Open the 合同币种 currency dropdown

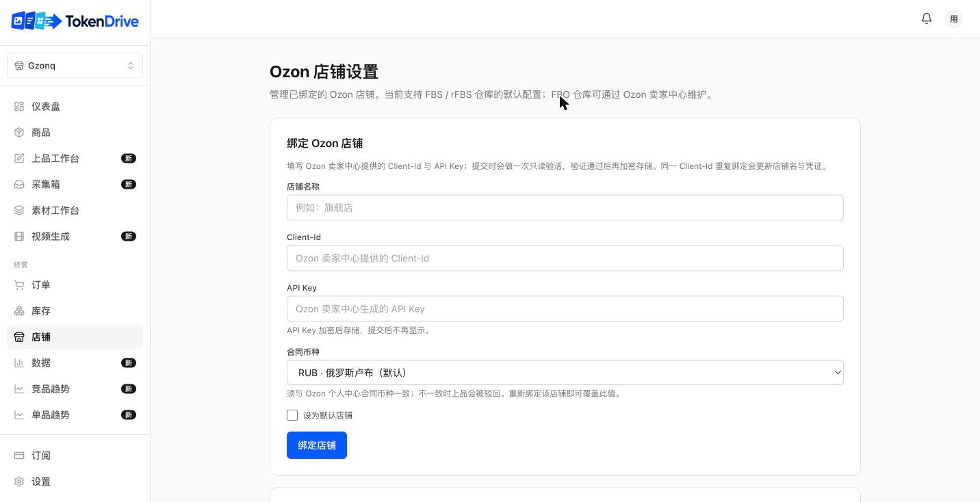pos(565,373)
